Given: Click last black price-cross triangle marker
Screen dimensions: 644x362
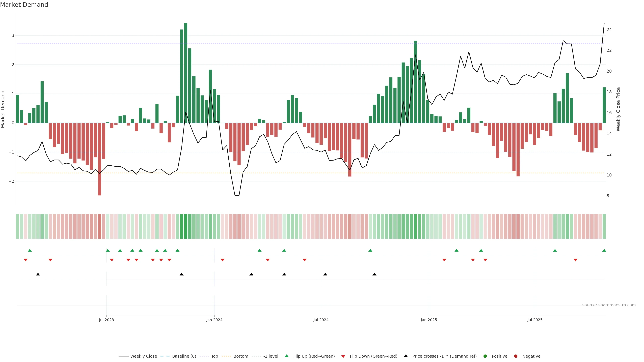Looking at the screenshot, I should [x=374, y=274].
